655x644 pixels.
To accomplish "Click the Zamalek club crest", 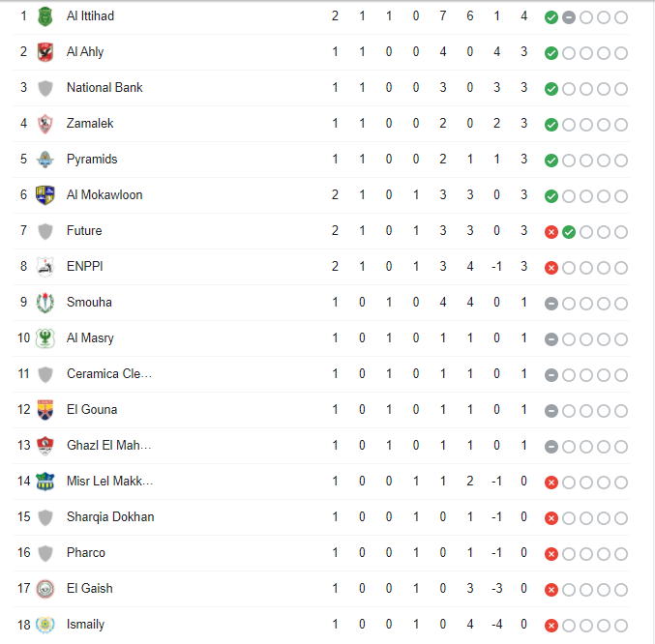I will [x=45, y=124].
